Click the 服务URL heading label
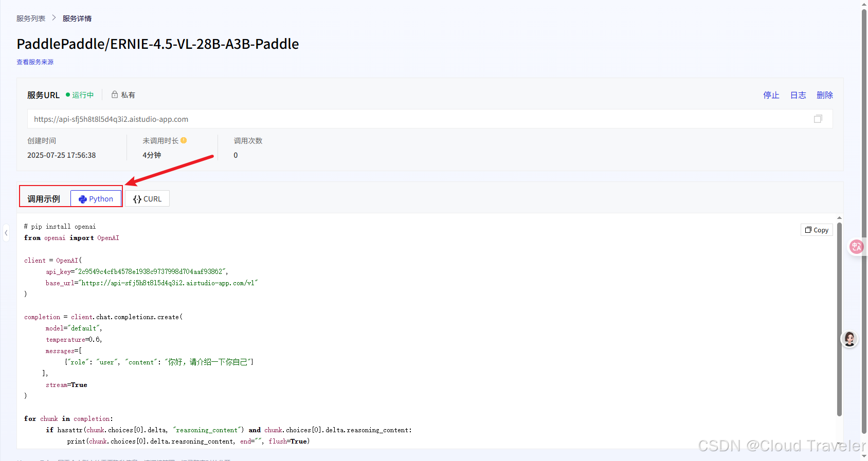Viewport: 868px width, 461px height. pos(43,95)
